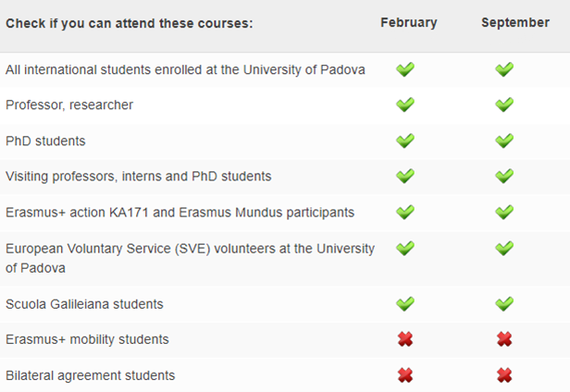Click September checkmark for PhD students row
The height and width of the screenshot is (392, 570).
[504, 141]
